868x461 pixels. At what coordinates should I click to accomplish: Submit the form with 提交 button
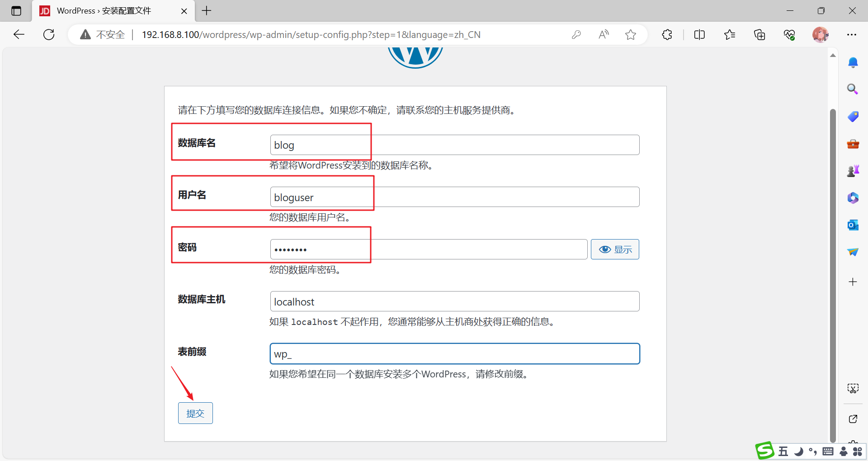[195, 413]
